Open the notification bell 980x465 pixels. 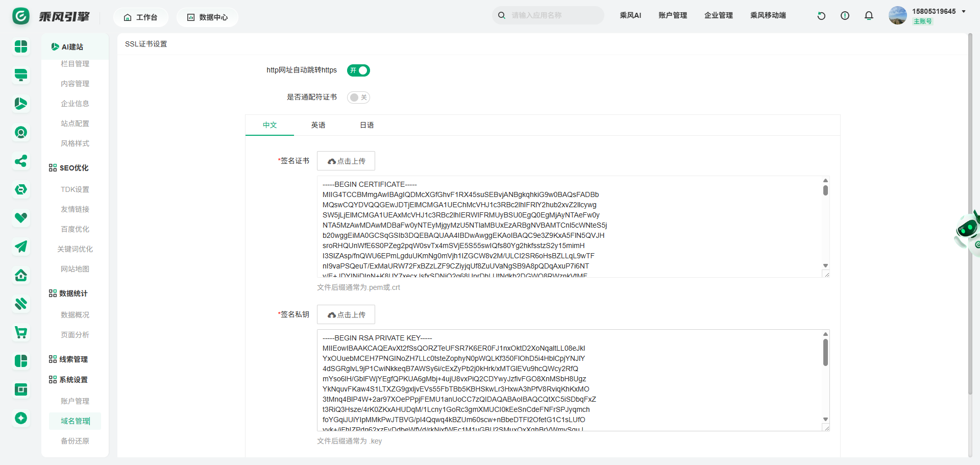869,16
